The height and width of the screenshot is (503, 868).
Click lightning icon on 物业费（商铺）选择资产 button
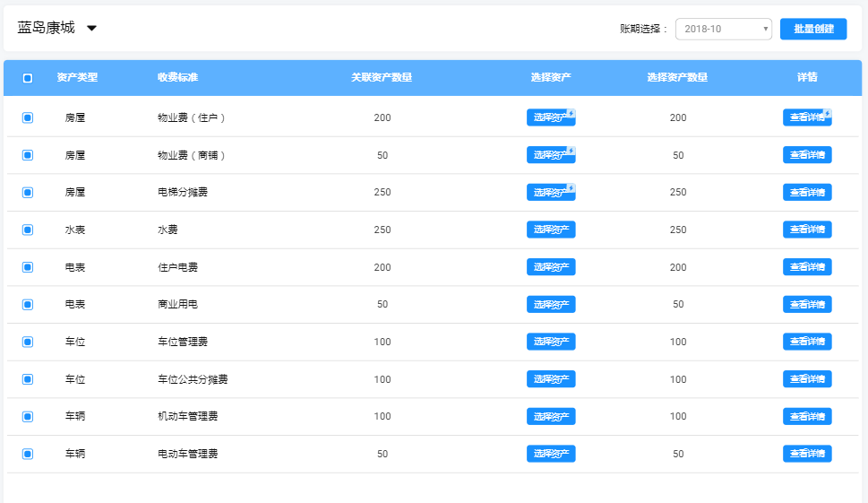tap(572, 151)
